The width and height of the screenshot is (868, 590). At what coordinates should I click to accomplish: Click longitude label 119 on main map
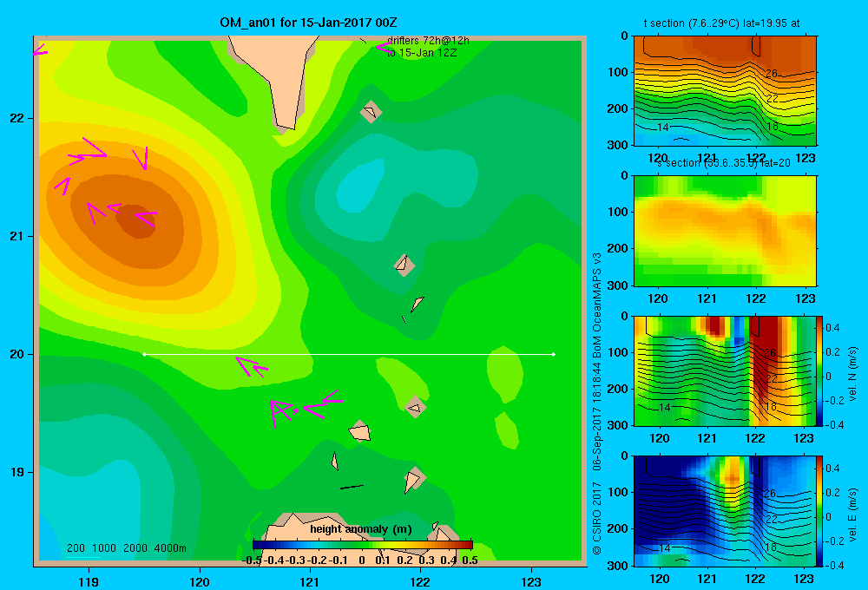pyautogui.click(x=89, y=581)
